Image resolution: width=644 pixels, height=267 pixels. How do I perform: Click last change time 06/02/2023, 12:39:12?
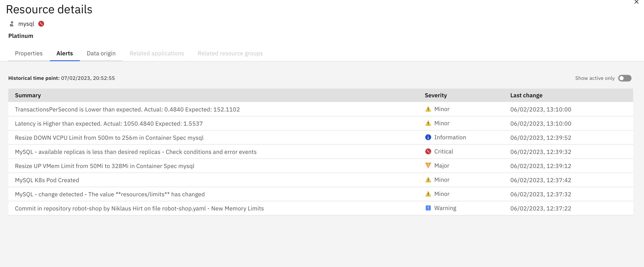(x=540, y=166)
